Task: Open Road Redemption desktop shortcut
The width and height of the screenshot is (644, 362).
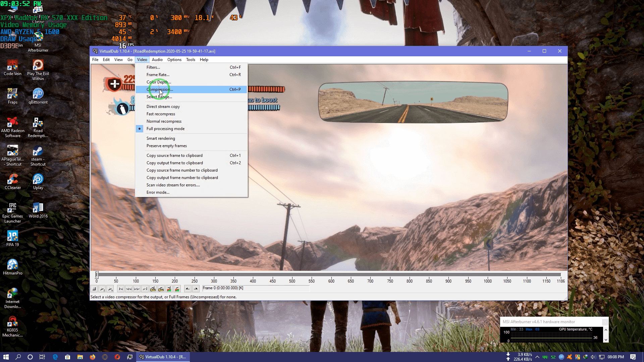Action: 38,127
